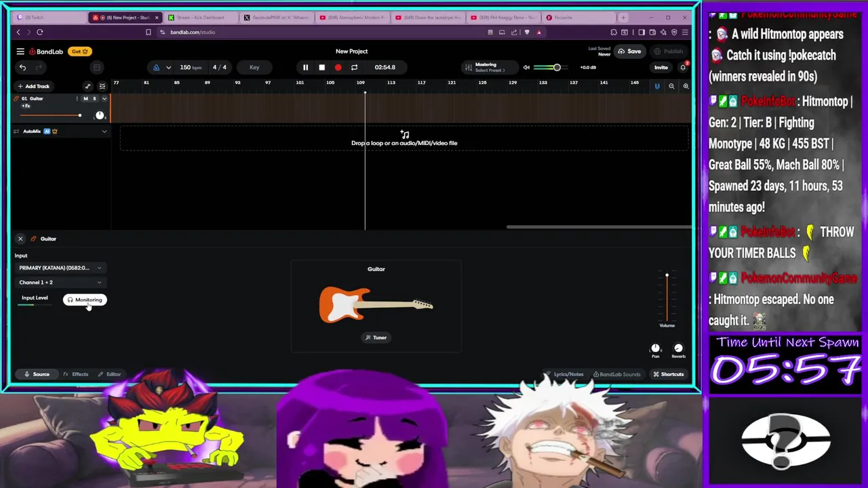This screenshot has width=868, height=488.
Task: Close the Guitar instrument panel
Action: 20,239
